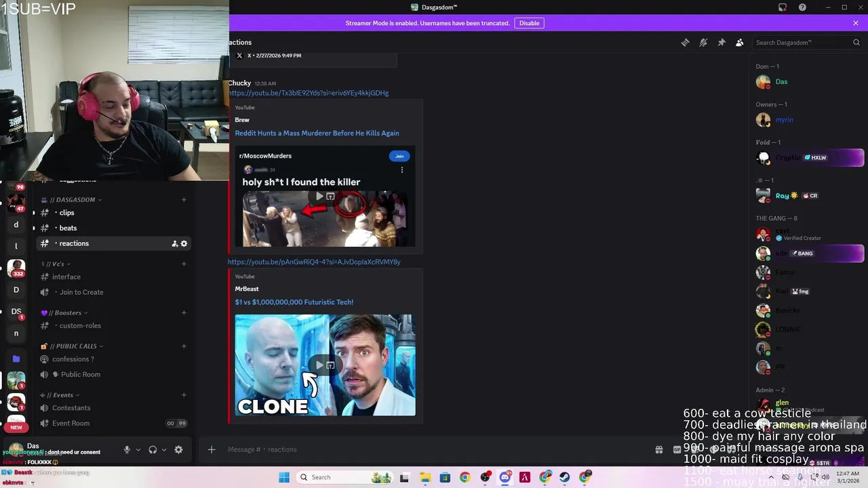Screen dimensions: 868x488
Task: Click the search magnifier icon in Discord
Action: click(x=856, y=43)
